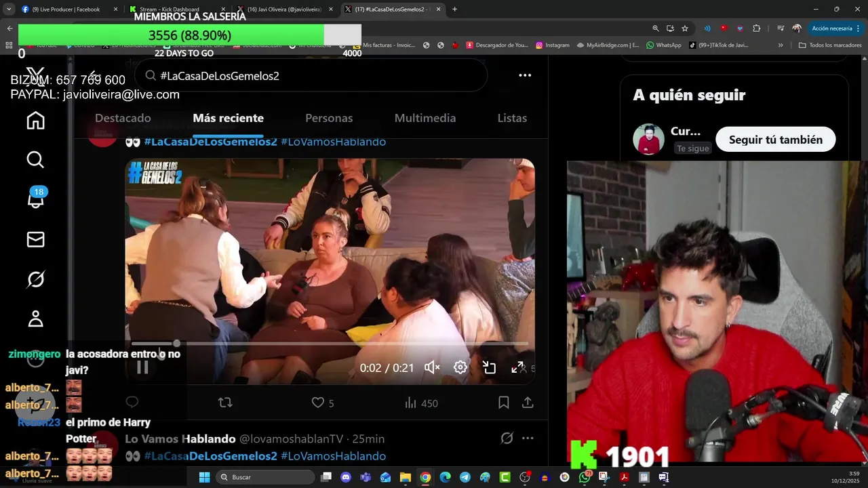Repost the video tweet

pyautogui.click(x=225, y=403)
